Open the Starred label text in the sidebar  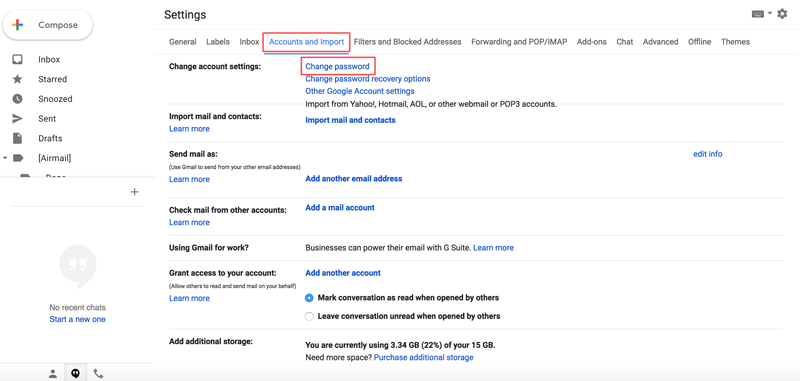(53, 79)
